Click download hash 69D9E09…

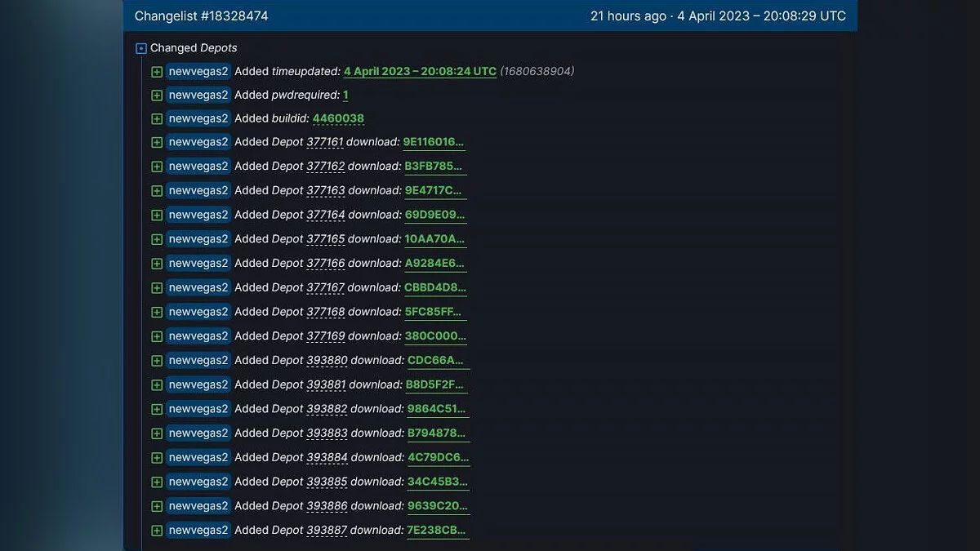coord(435,215)
